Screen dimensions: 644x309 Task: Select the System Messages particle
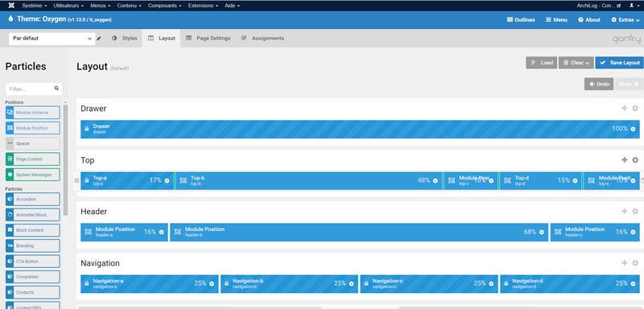point(32,175)
